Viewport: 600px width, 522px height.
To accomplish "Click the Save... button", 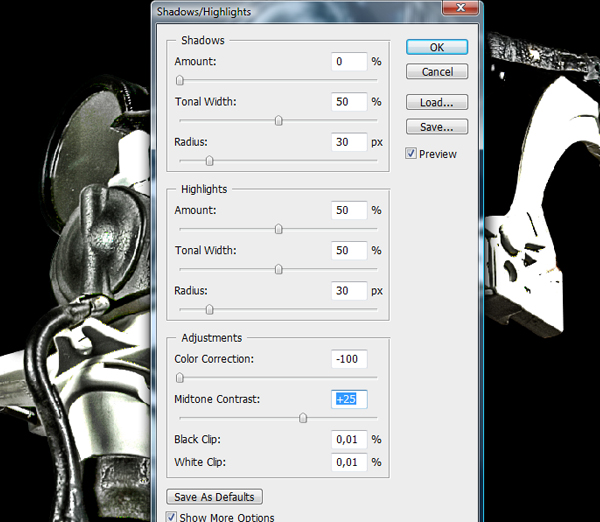I will (x=437, y=127).
